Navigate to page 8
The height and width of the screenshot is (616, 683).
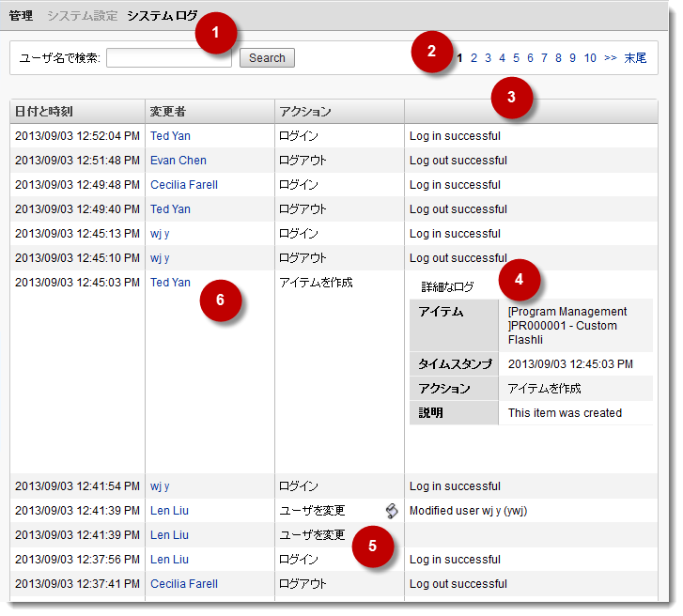coord(558,58)
